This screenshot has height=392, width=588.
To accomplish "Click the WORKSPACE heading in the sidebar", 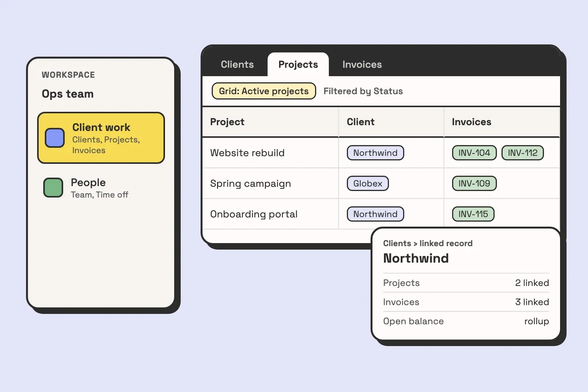I will pyautogui.click(x=68, y=75).
